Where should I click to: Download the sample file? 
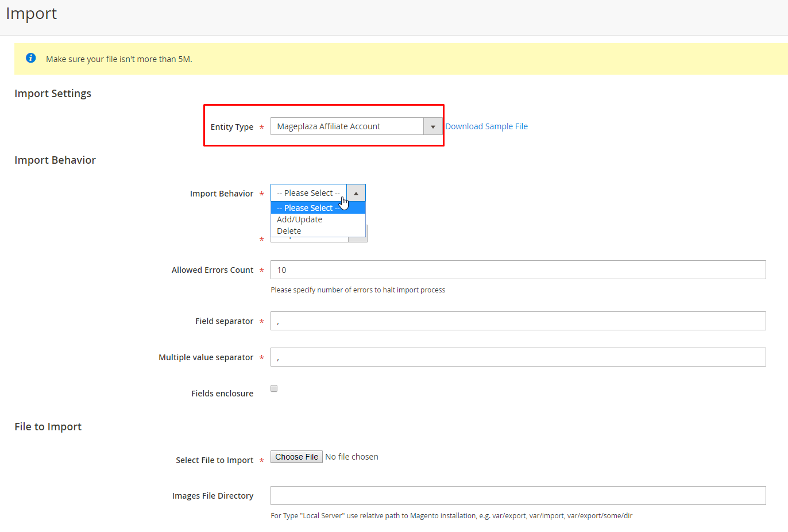click(486, 126)
